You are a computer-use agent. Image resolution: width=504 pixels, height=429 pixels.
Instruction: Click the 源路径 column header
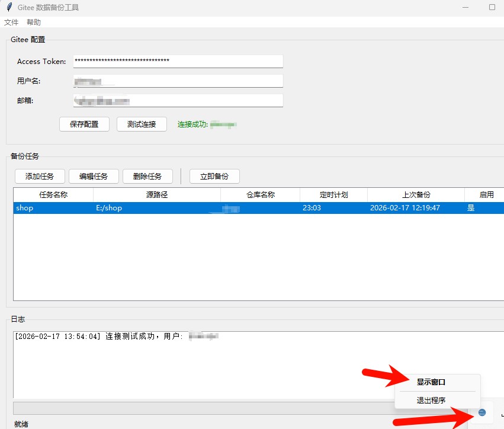click(157, 195)
